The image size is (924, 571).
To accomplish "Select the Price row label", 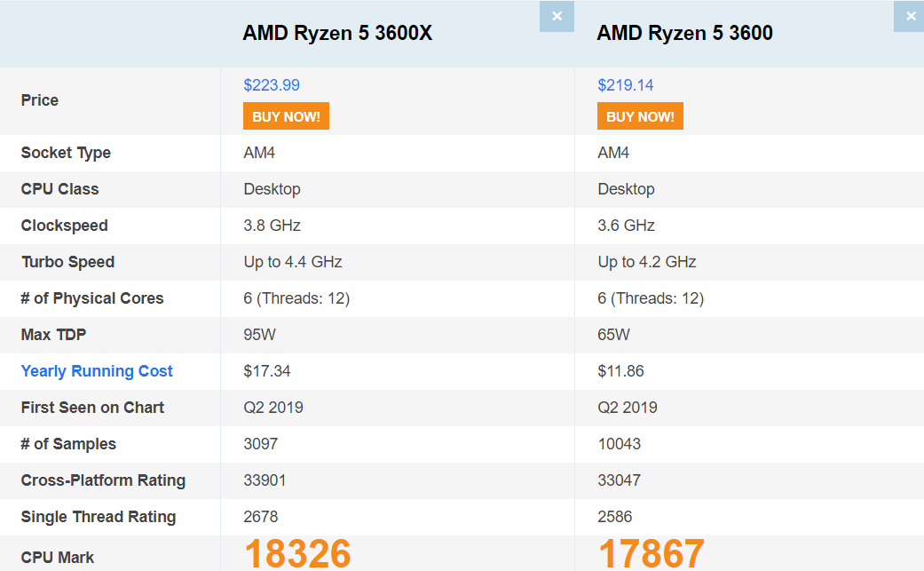I will (39, 100).
